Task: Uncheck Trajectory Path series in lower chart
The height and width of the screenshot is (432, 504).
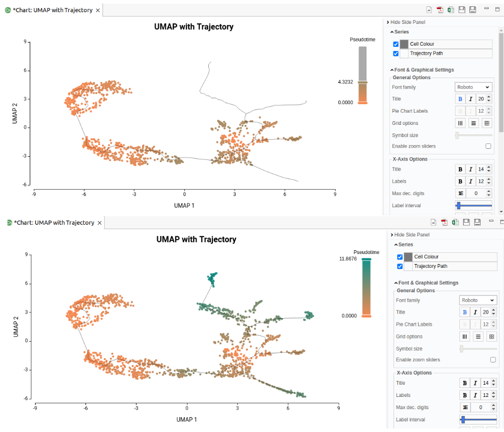Action: coord(399,266)
